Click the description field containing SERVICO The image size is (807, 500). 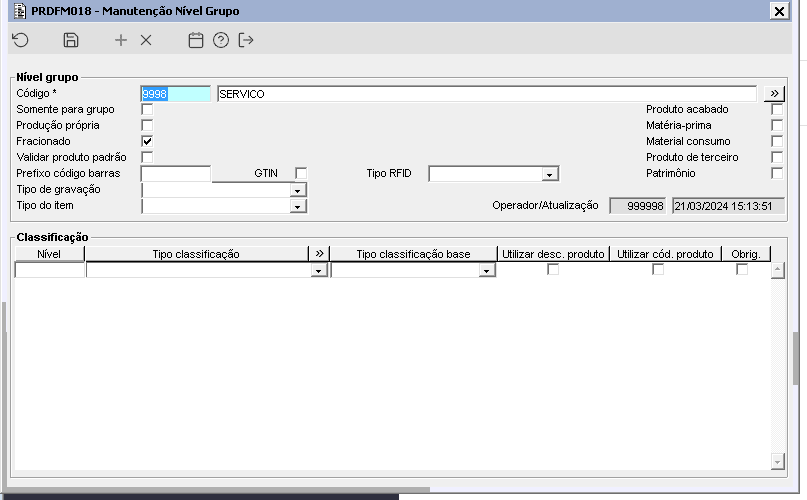487,94
